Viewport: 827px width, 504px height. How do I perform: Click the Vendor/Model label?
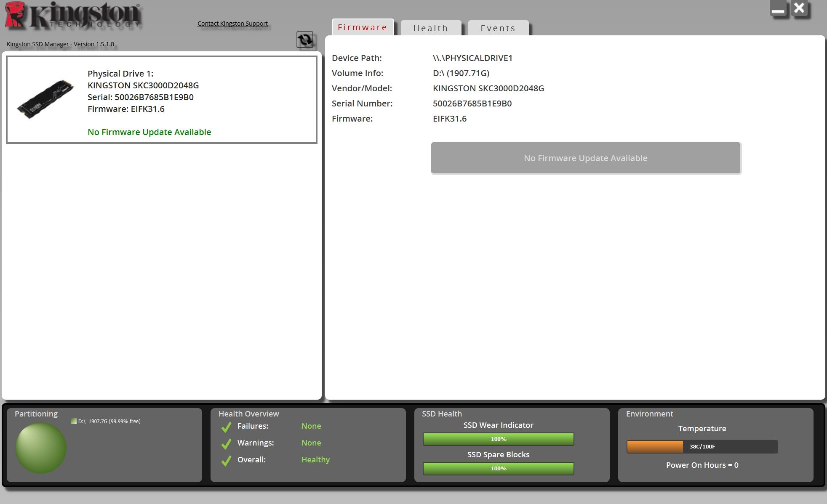pos(362,88)
